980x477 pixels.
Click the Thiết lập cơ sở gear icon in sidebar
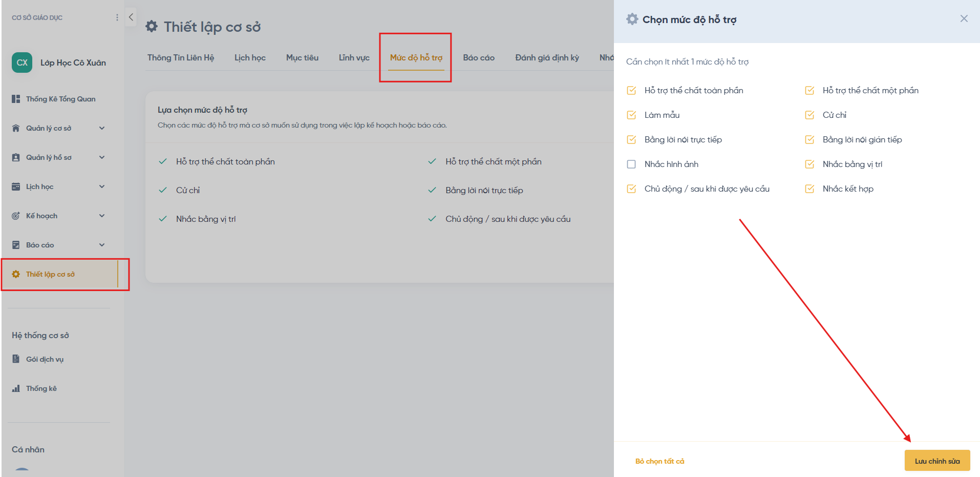click(16, 274)
